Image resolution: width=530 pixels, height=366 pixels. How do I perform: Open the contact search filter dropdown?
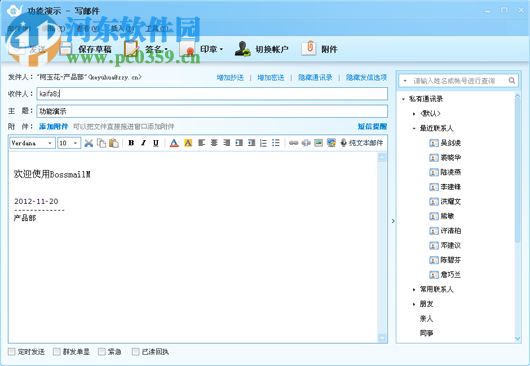(x=405, y=81)
